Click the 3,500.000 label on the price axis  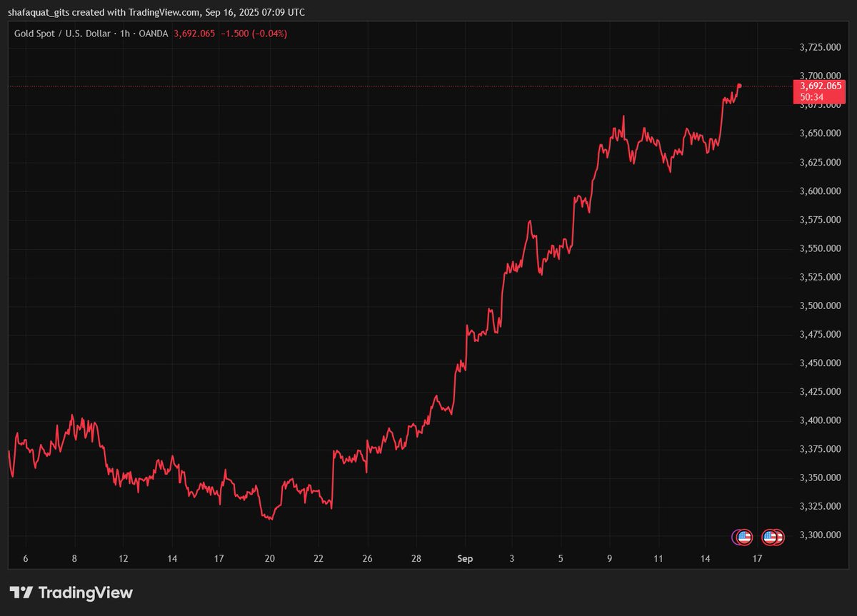pyautogui.click(x=820, y=306)
